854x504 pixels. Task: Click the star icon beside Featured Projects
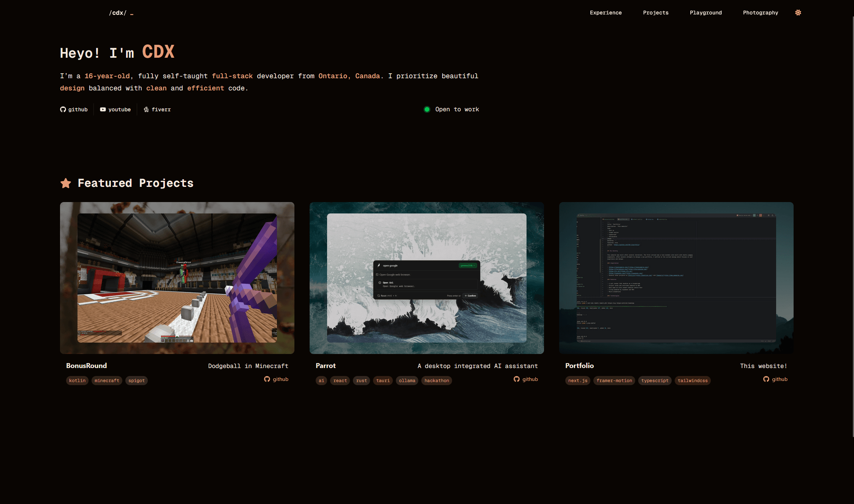pos(66,183)
